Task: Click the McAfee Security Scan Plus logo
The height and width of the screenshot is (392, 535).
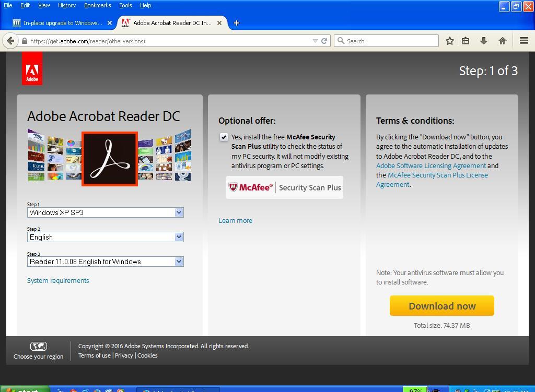Action: coord(285,187)
